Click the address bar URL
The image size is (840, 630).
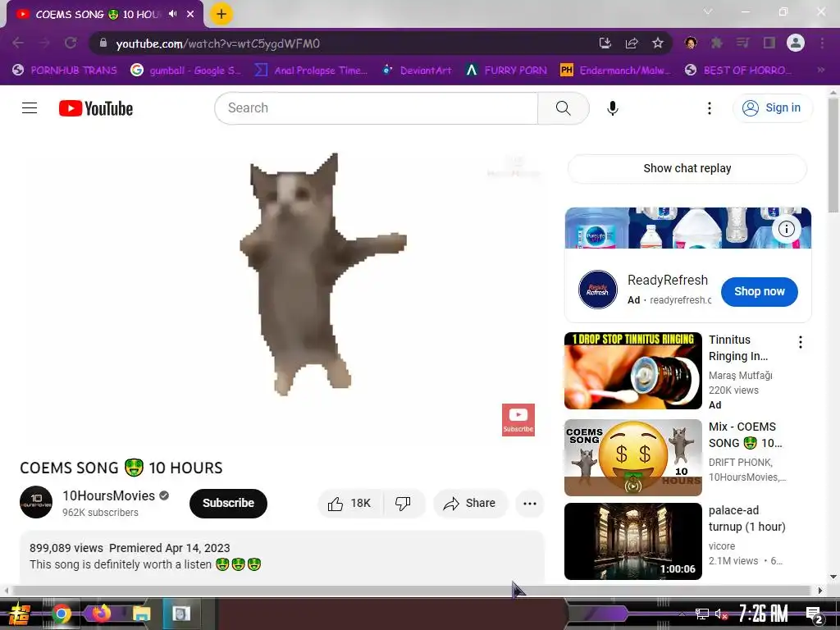[x=217, y=43]
